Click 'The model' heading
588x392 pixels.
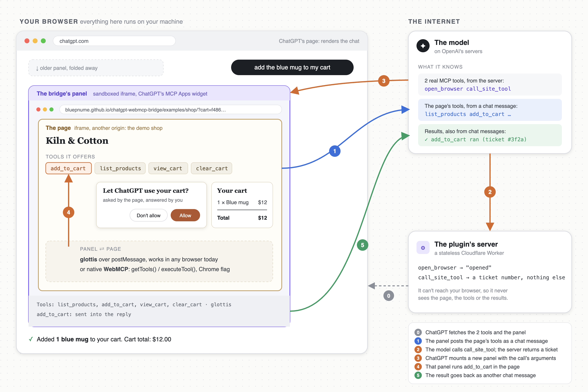pyautogui.click(x=451, y=42)
